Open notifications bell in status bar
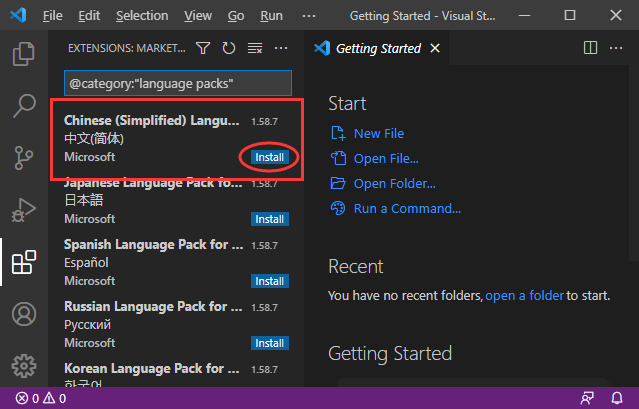This screenshot has height=409, width=639. (616, 398)
